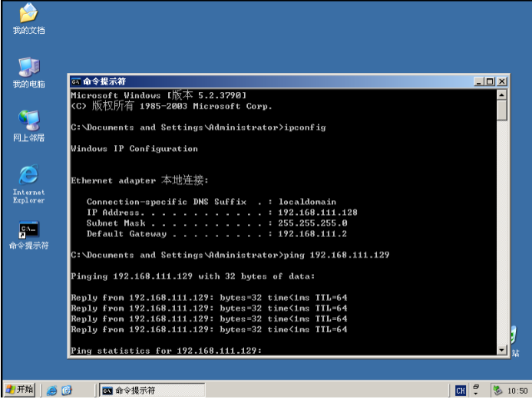Click the ping 192.168.111.129 command text
532x399 pixels.
pos(336,255)
